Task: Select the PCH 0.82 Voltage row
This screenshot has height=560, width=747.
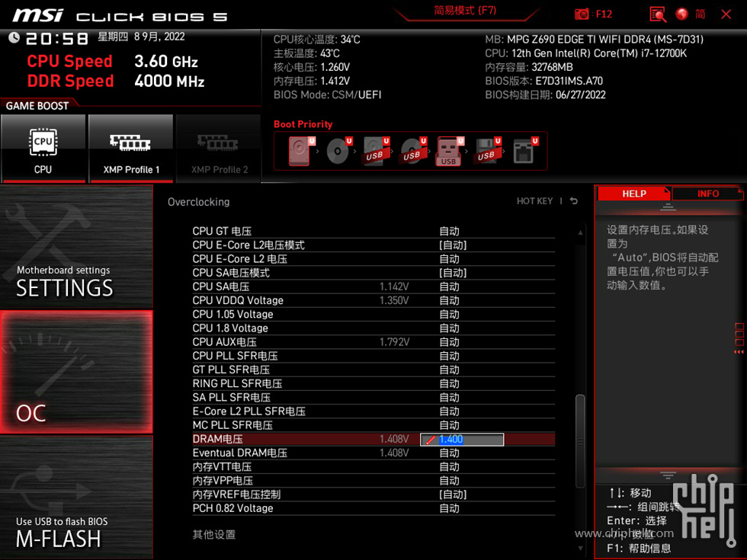Action: (x=373, y=508)
